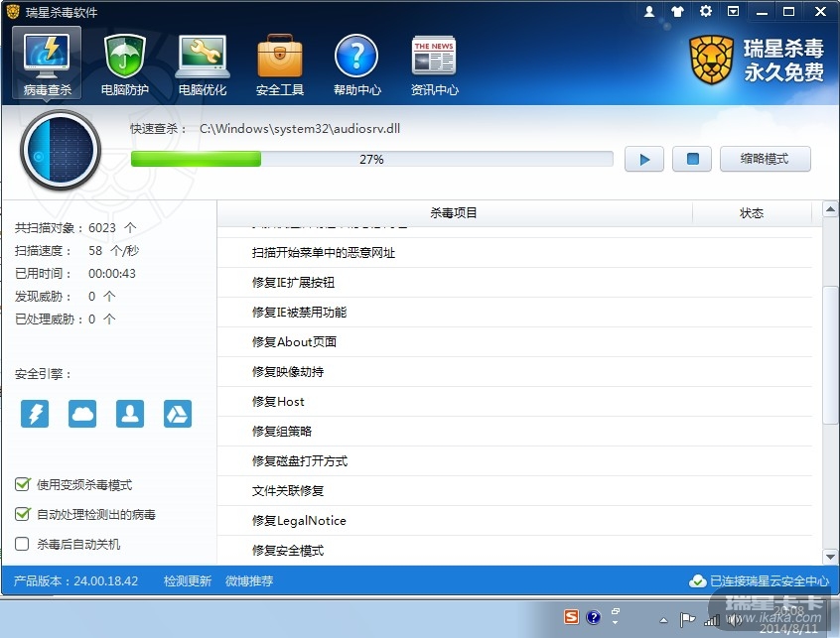
Task: Click the cloud security engine icon
Action: [x=82, y=414]
